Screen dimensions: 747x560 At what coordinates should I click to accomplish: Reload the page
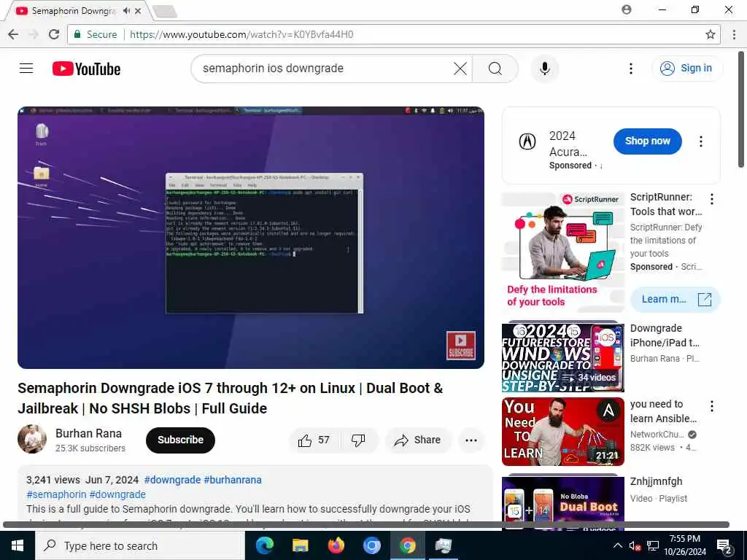pos(54,34)
